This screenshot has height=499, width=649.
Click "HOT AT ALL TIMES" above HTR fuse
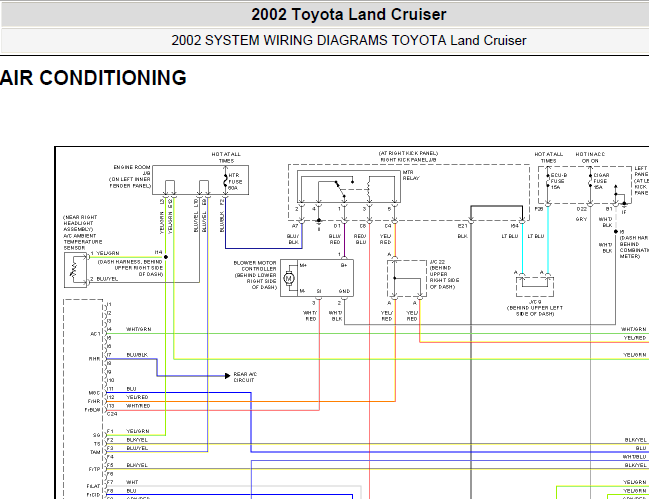coord(226,157)
